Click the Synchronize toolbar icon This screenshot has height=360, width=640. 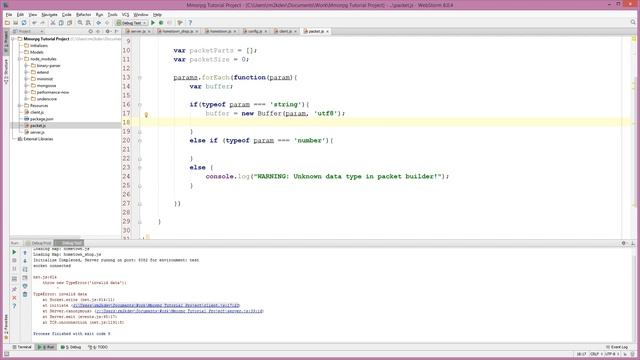click(x=24, y=23)
